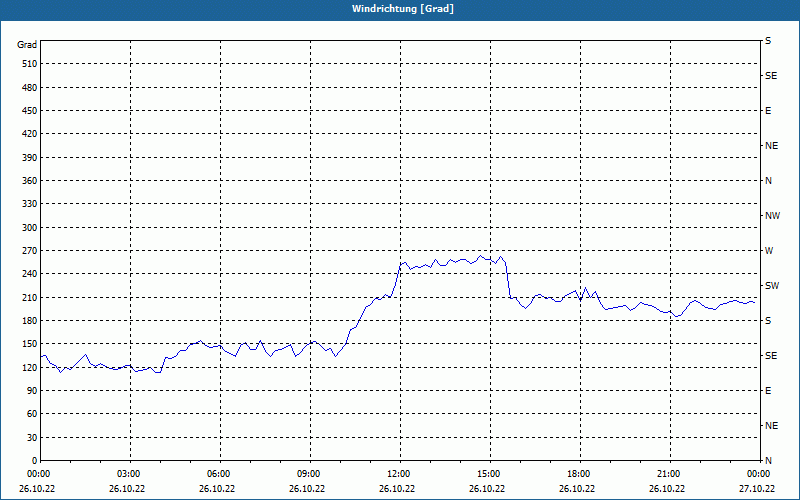Select the 420 y-axis value
Screen dimensions: 800x500
pyautogui.click(x=30, y=134)
